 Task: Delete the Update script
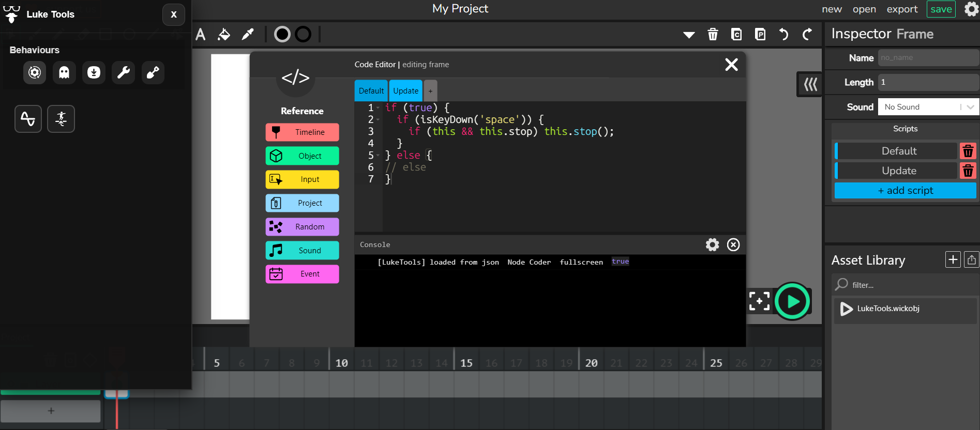coord(968,171)
